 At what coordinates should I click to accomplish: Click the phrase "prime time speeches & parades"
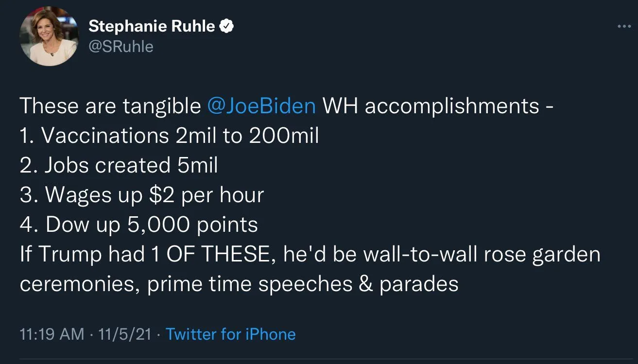tap(303, 284)
